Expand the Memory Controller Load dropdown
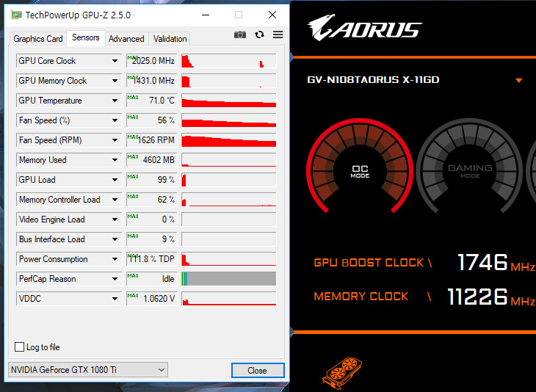 coord(115,200)
